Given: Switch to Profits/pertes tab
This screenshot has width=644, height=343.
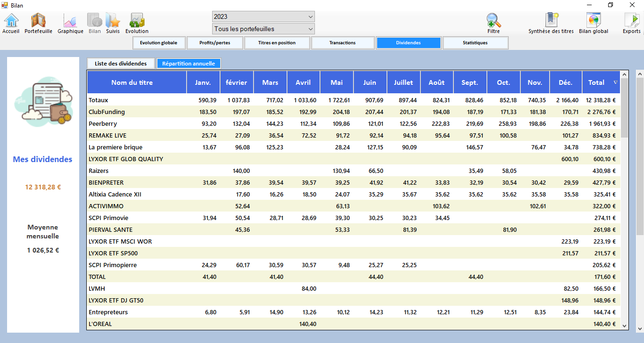Looking at the screenshot, I should click(x=215, y=43).
